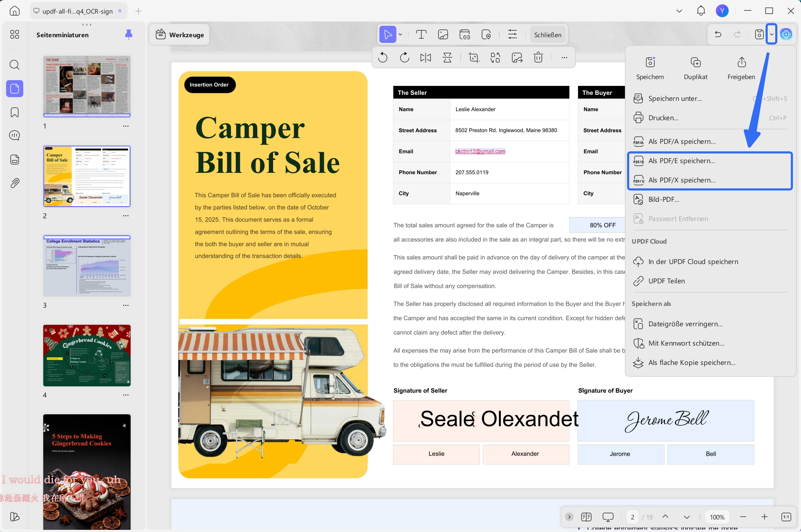
Task: Open the attachments panel in the sidebar
Action: pos(14,183)
